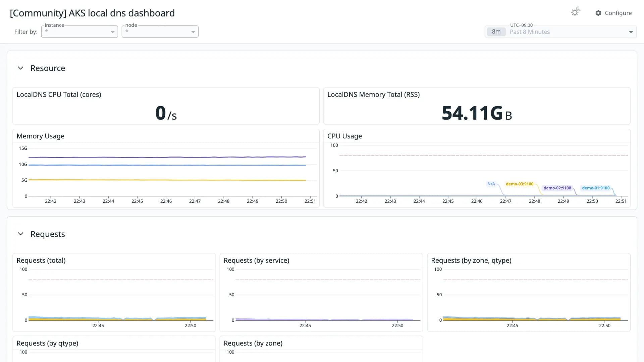The image size is (644, 362).
Task: Collapse the Resource section chevron
Action: pos(20,68)
